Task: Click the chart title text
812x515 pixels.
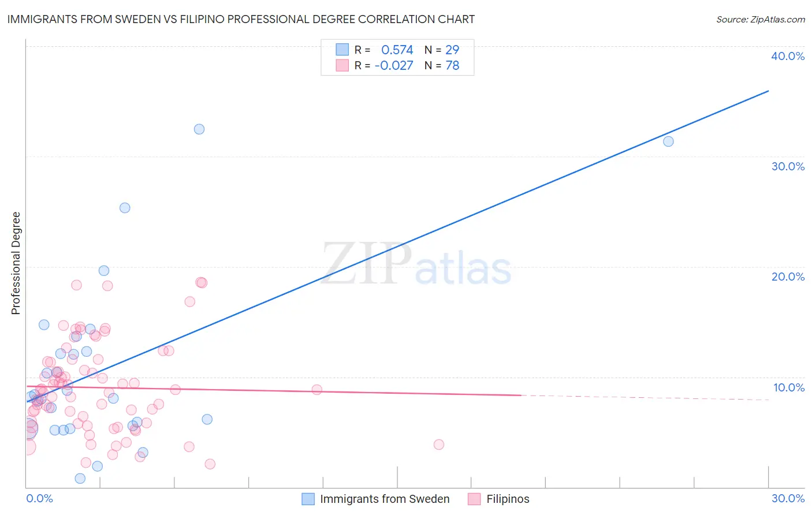Action: [x=241, y=20]
